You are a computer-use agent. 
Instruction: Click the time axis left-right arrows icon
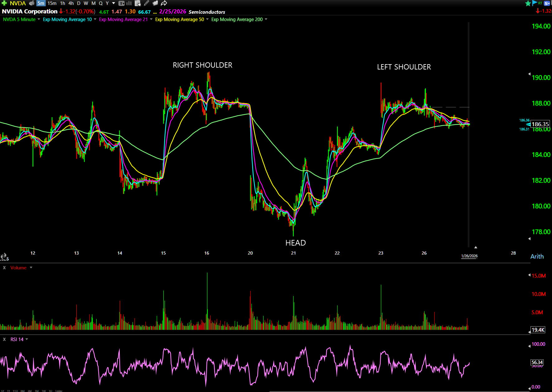[3, 256]
